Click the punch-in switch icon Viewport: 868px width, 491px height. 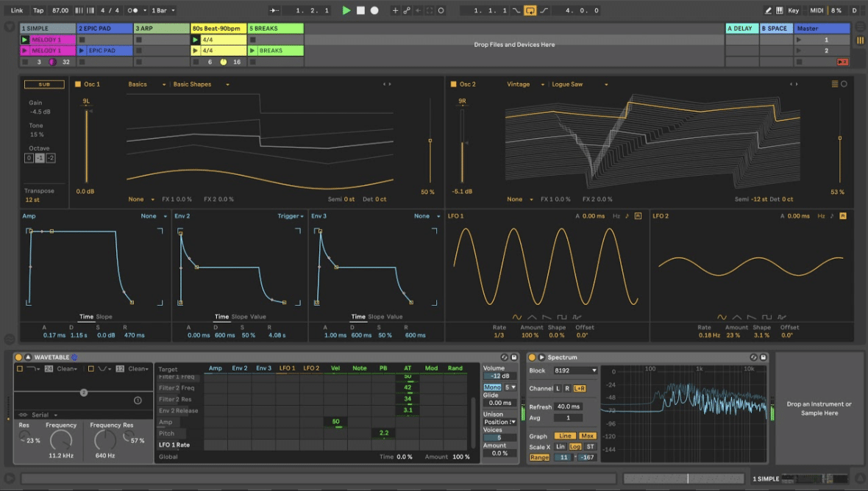coord(516,10)
